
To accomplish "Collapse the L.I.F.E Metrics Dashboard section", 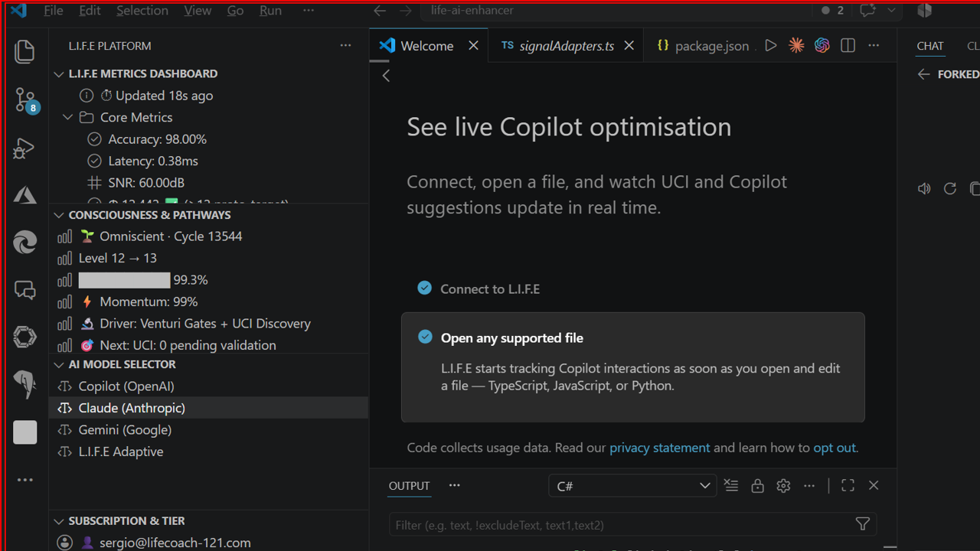I will coord(58,74).
